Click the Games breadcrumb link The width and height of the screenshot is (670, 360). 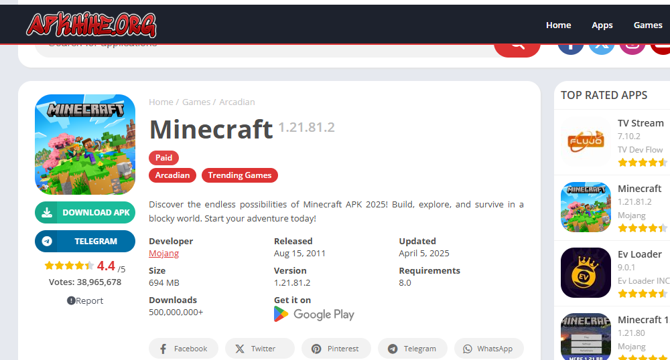[x=196, y=102]
